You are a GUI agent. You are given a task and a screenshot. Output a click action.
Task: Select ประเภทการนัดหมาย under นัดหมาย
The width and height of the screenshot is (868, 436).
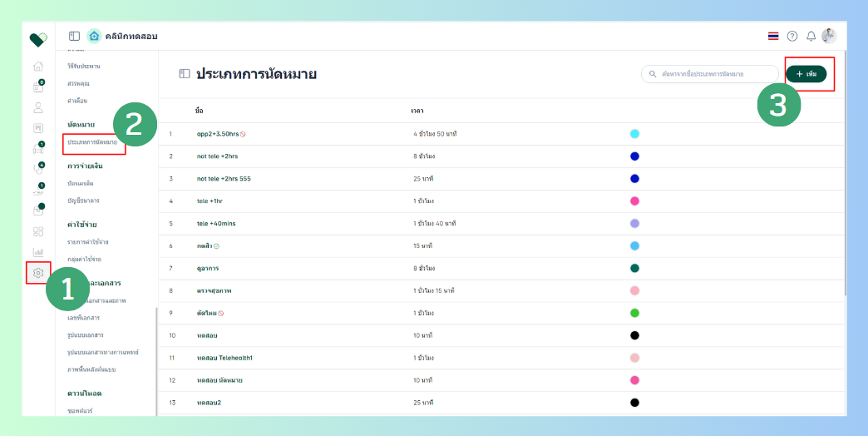tap(92, 142)
